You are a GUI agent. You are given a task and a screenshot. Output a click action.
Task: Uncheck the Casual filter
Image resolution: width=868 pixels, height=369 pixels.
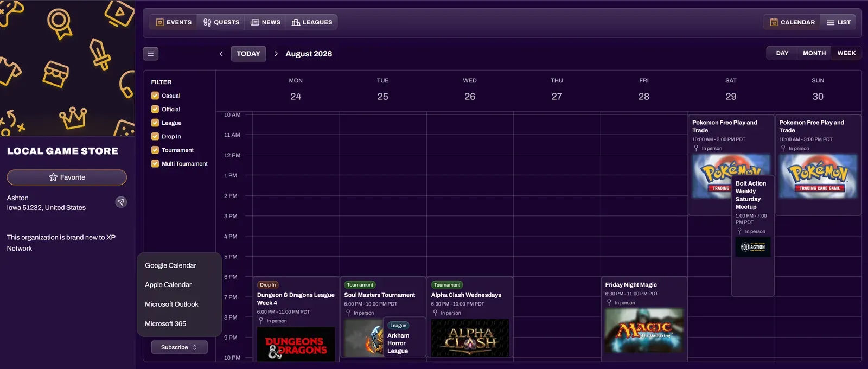pyautogui.click(x=155, y=96)
